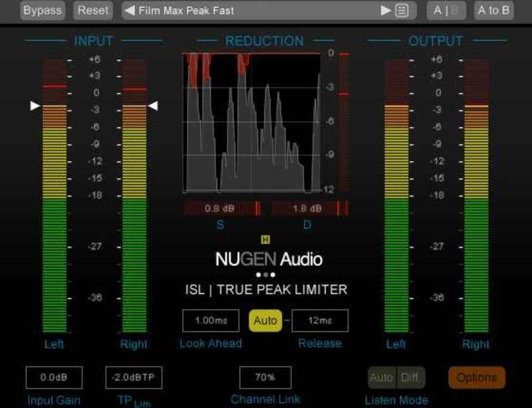Image resolution: width=532 pixels, height=408 pixels.
Task: Click the left input threshold triangle marker
Action: [35, 106]
